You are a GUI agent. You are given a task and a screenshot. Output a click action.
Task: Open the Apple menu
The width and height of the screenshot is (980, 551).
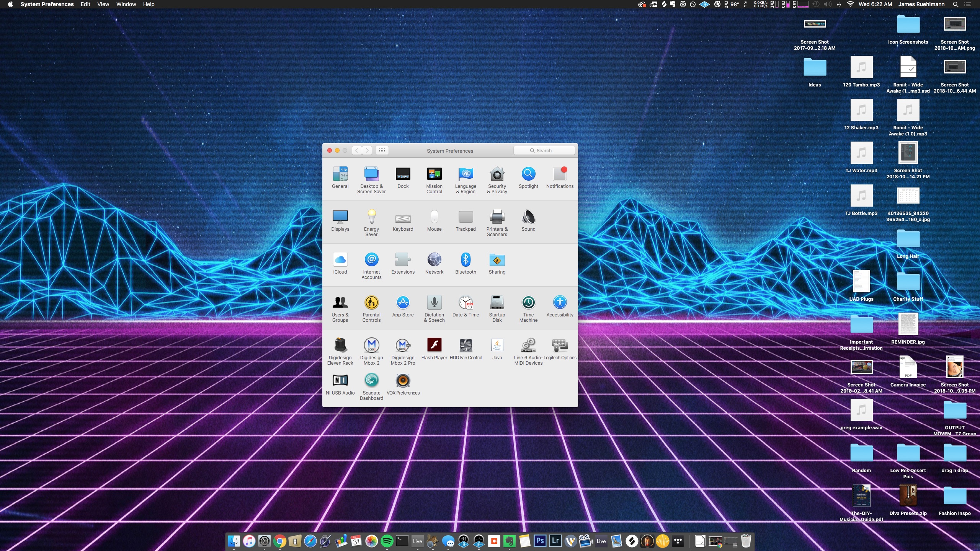10,4
